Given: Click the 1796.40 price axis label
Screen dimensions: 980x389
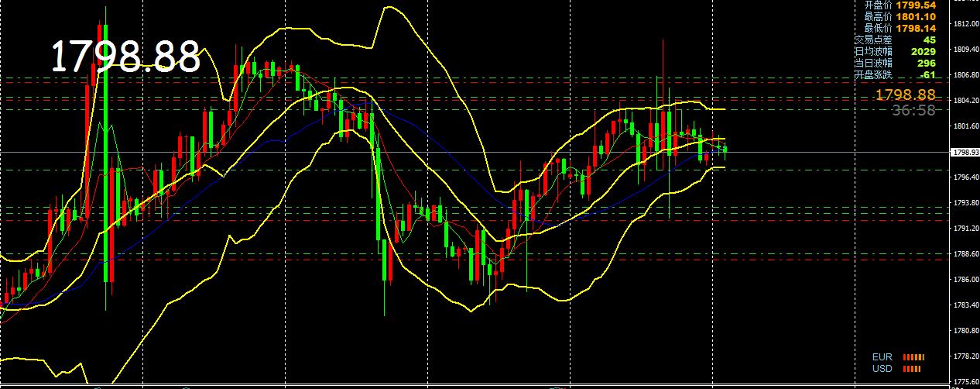Looking at the screenshot, I should [x=968, y=177].
